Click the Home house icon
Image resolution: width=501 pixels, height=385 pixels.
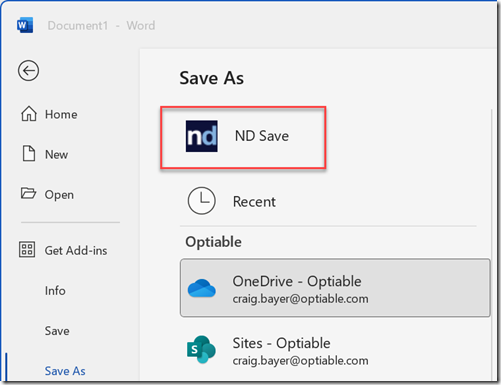click(29, 114)
